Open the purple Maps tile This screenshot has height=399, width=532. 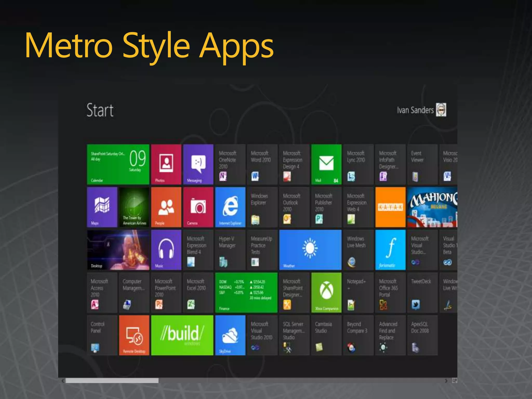[102, 207]
